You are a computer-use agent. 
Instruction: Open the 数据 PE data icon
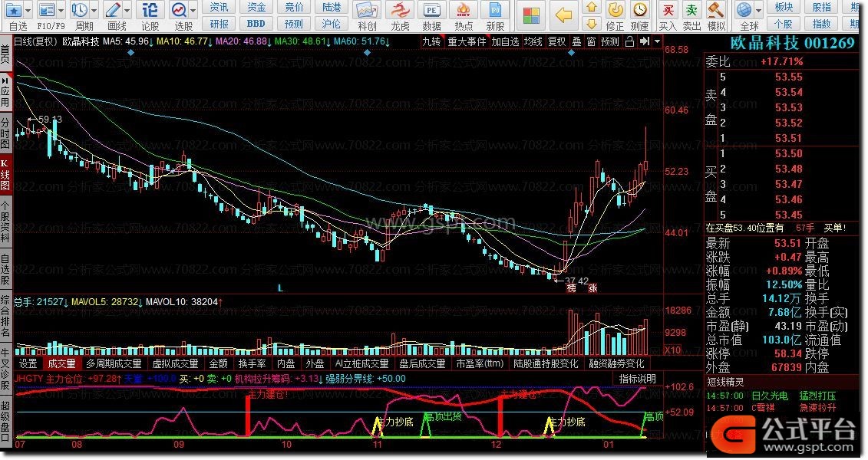tap(431, 11)
